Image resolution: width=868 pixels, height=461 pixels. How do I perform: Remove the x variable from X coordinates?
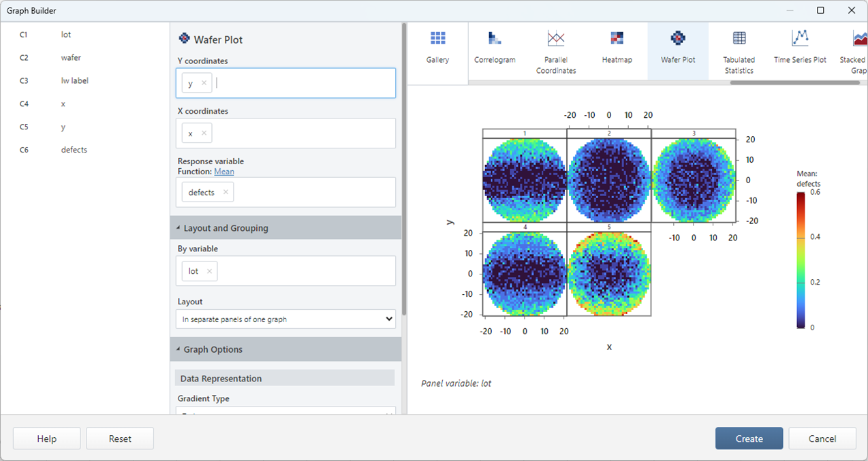click(x=204, y=134)
